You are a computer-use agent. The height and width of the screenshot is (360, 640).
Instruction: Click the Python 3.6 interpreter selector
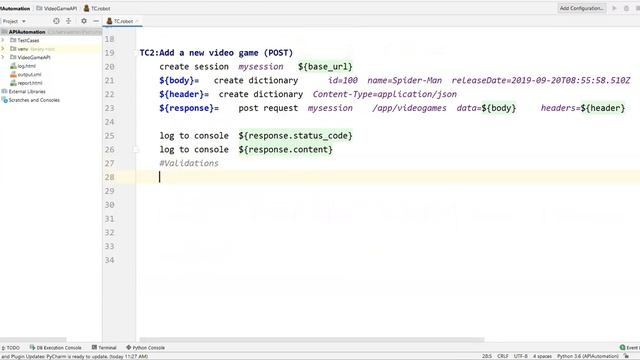[x=587, y=356]
